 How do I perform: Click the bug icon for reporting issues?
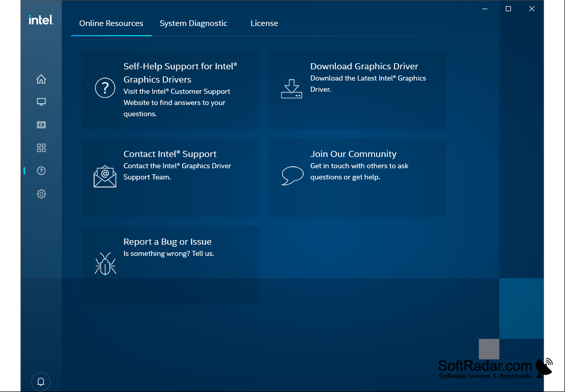click(105, 264)
